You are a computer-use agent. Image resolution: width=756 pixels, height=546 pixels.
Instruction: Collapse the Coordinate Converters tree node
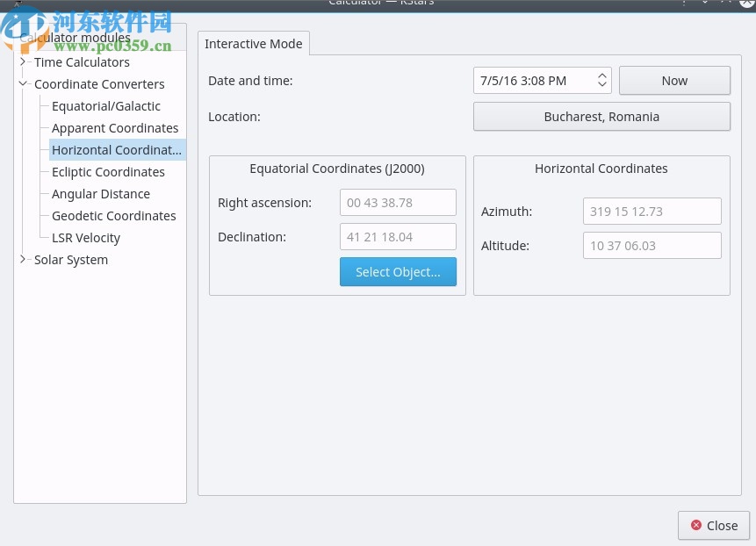23,84
